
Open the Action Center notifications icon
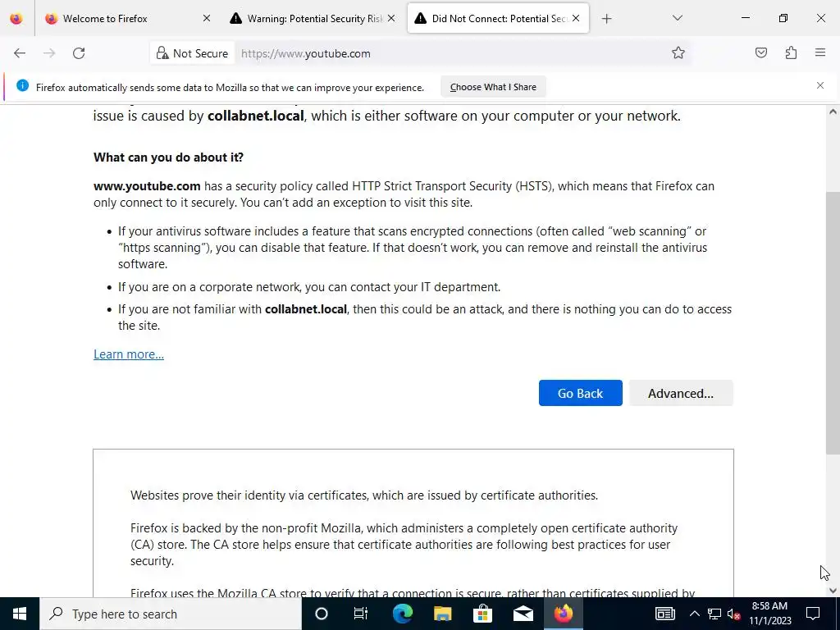click(813, 614)
